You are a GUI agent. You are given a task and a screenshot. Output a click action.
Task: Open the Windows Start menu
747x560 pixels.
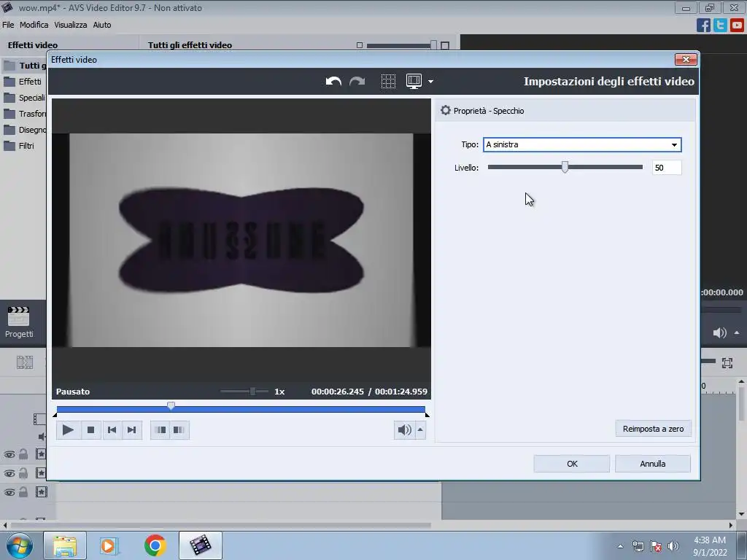coord(19,545)
